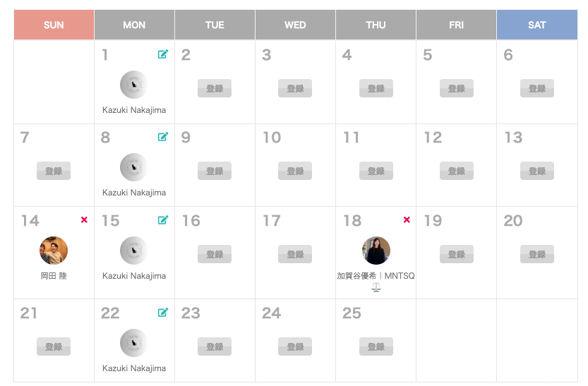Click the 登録 button on day 13
This screenshot has height=386, width=588.
[537, 171]
